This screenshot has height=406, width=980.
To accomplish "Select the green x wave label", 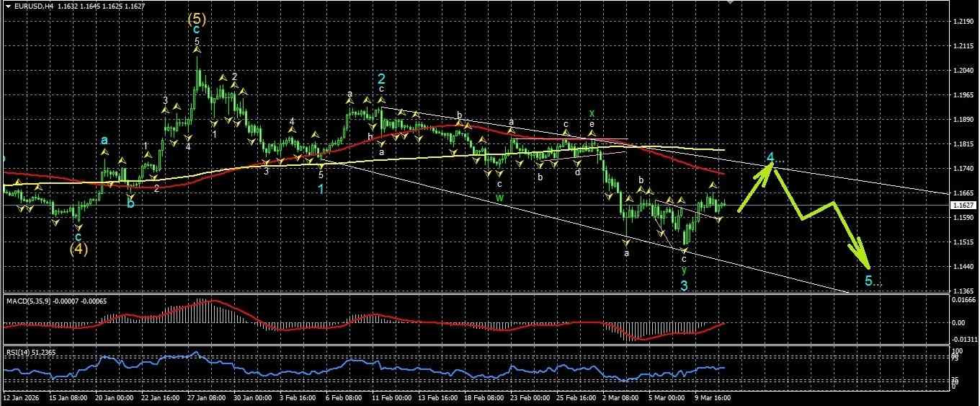I will pos(592,113).
